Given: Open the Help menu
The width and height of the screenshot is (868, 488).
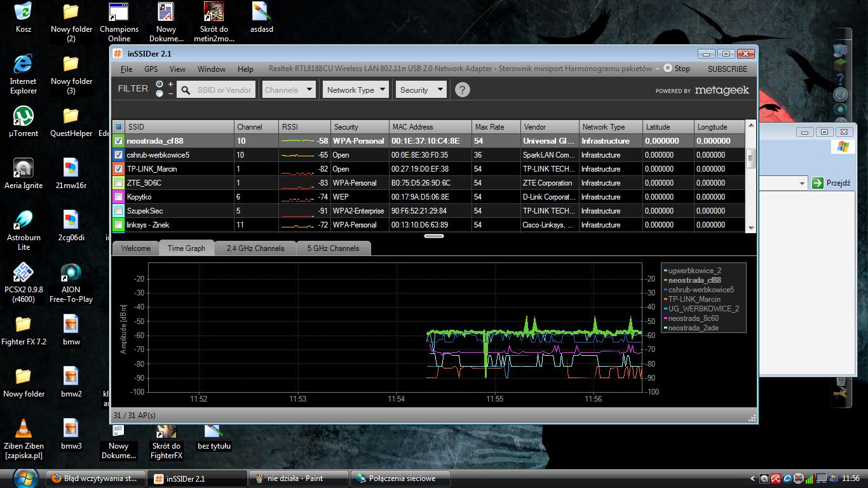Looking at the screenshot, I should (x=245, y=69).
